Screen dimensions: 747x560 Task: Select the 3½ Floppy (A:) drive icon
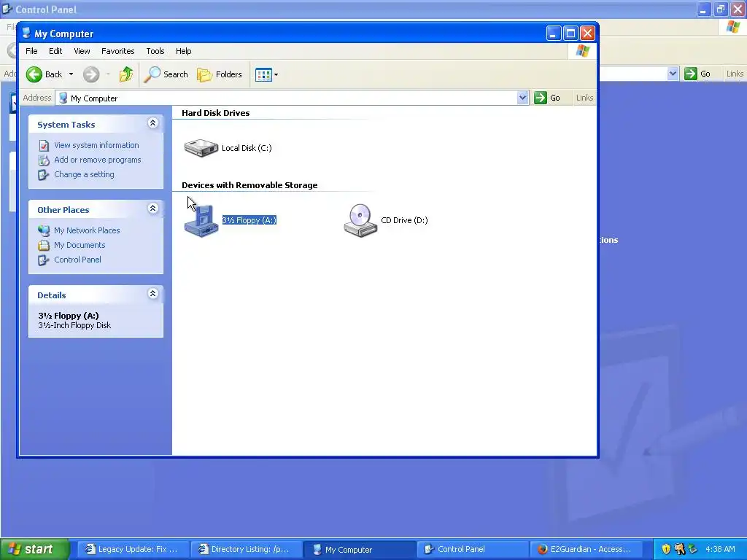[x=201, y=220]
